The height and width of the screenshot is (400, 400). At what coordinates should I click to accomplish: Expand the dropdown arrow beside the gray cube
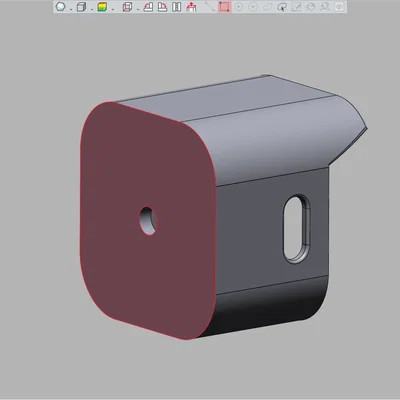(x=92, y=9)
